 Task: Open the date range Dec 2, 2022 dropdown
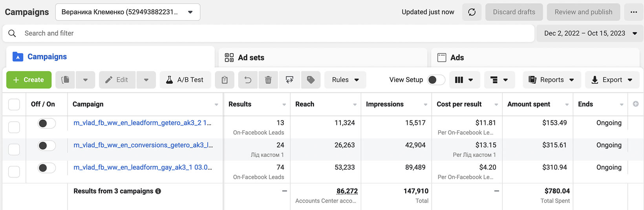pos(590,33)
